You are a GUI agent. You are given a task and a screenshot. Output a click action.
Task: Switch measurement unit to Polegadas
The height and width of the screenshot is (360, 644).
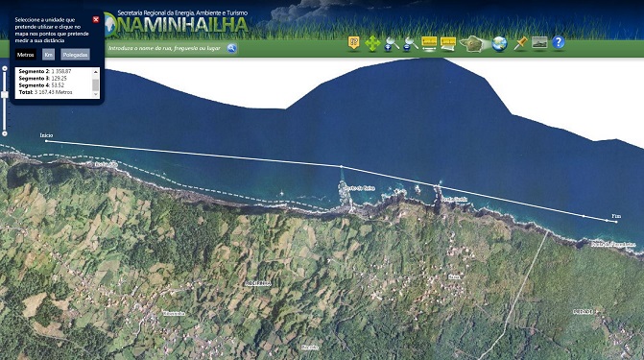coord(75,55)
